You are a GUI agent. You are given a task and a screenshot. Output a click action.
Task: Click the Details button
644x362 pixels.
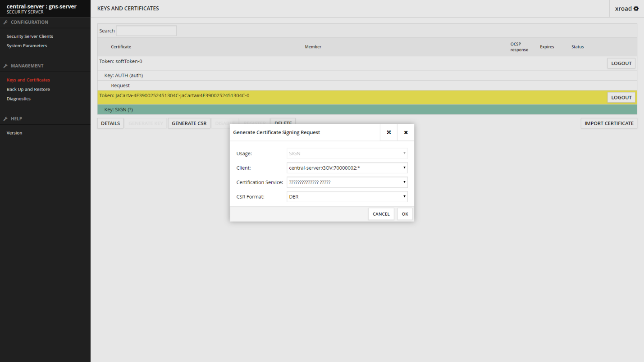(x=110, y=123)
